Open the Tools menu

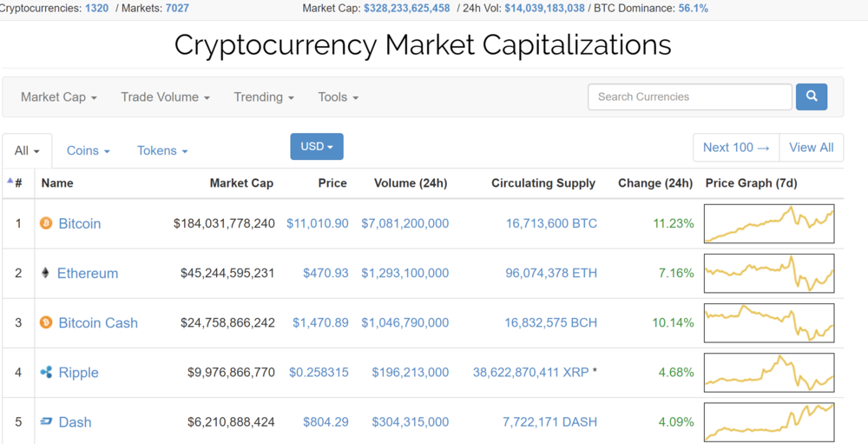click(338, 97)
